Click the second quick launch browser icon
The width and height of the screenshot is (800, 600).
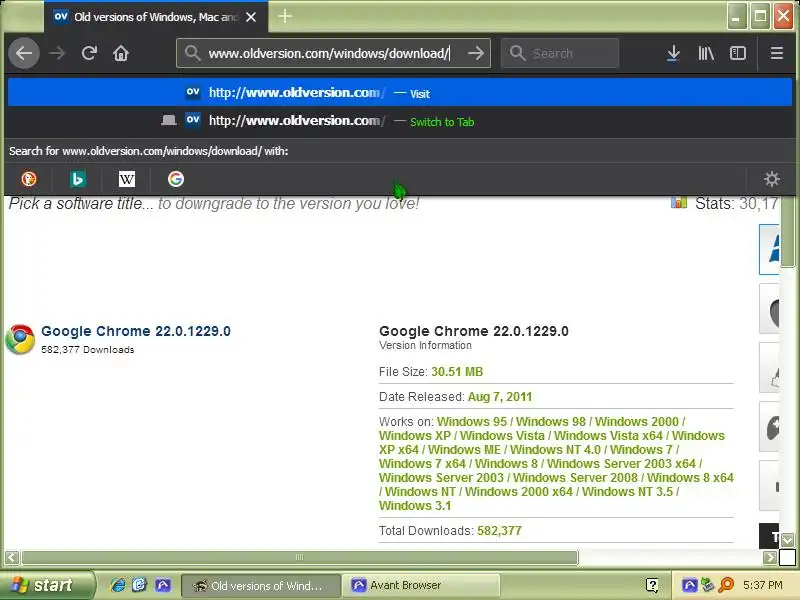point(139,585)
